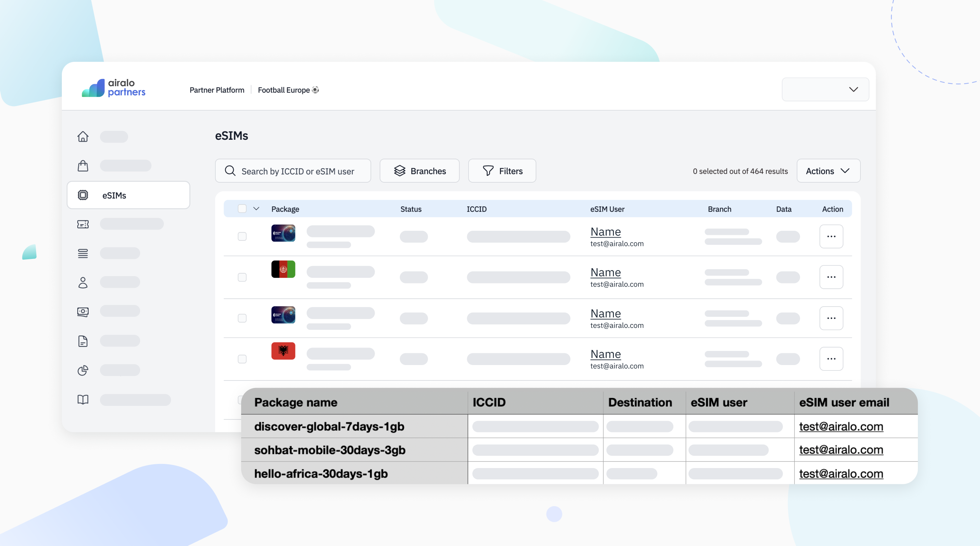
Task: Click the search magnifier icon
Action: 230,171
